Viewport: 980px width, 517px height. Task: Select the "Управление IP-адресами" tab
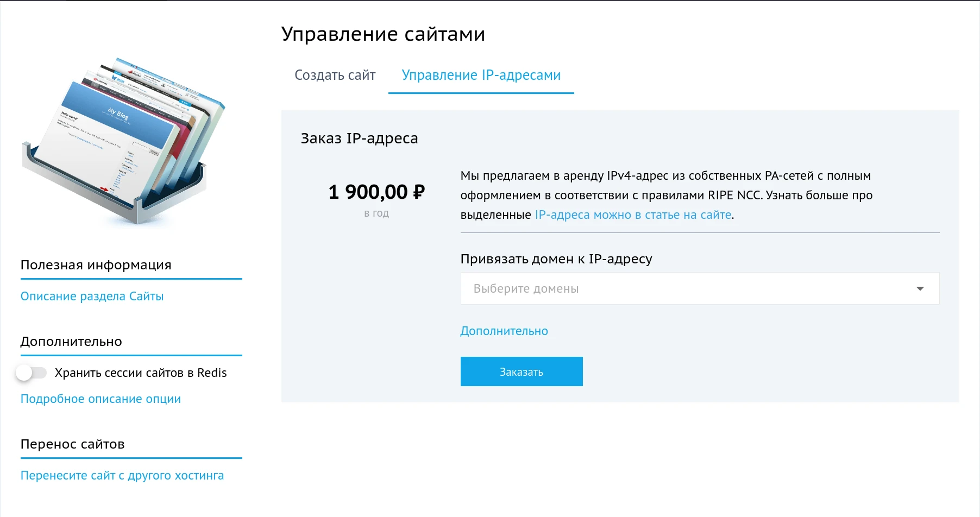pos(481,75)
